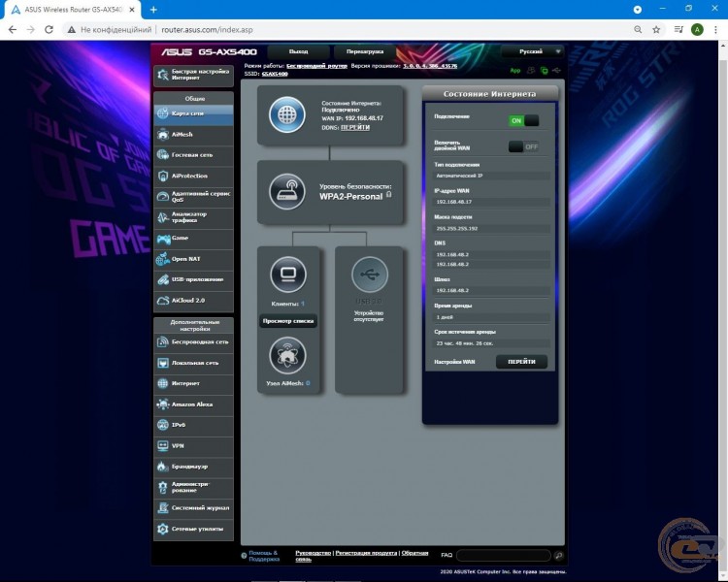Open the Manual (Руководство) link

(313, 553)
